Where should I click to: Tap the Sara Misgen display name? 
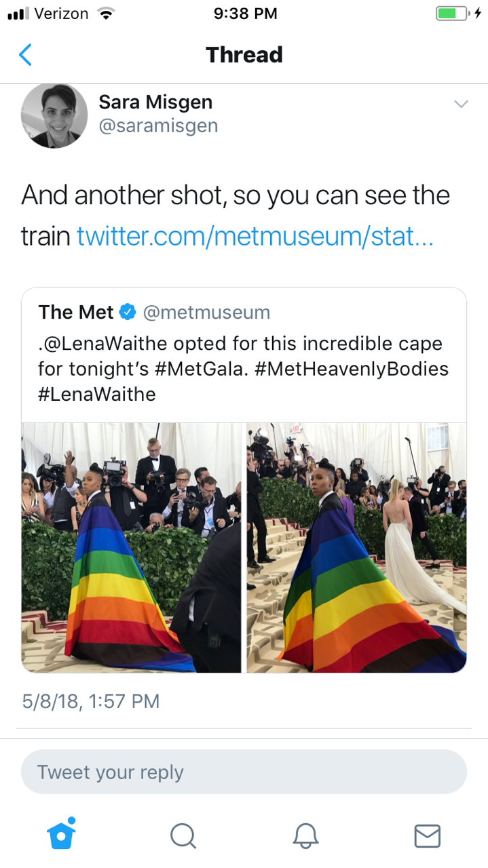click(x=155, y=102)
